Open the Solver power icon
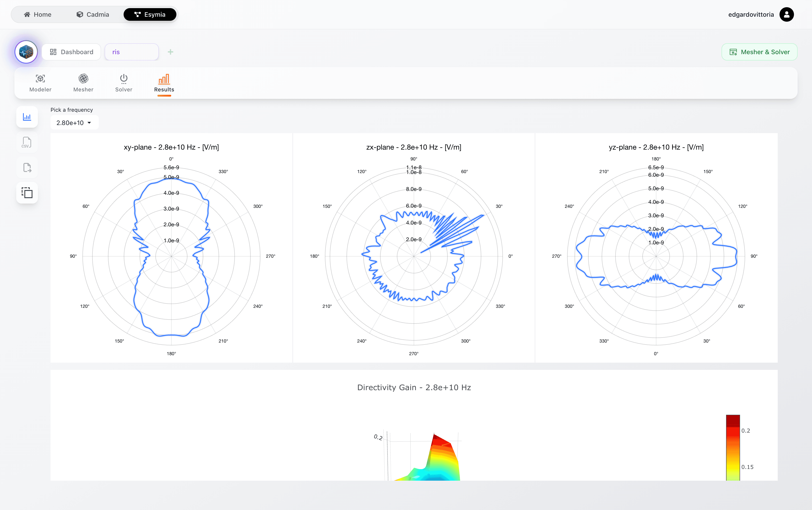This screenshot has width=812, height=510. click(124, 78)
